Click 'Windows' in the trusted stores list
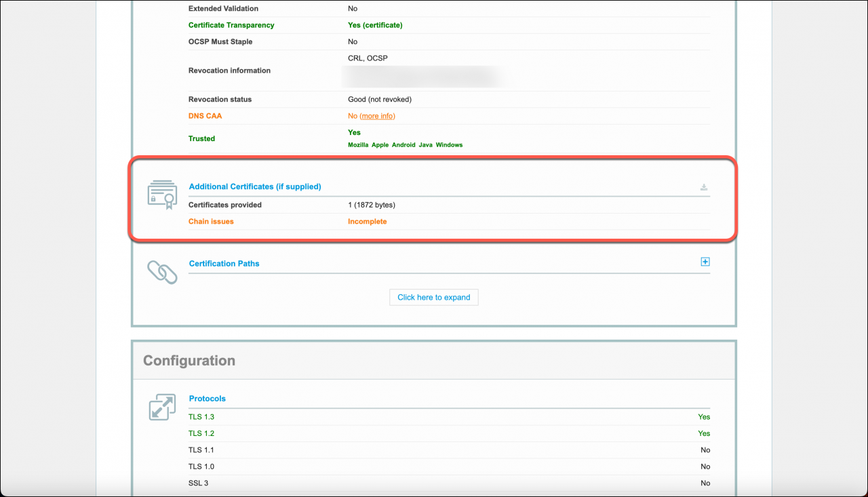This screenshot has height=497, width=868. pyautogui.click(x=449, y=145)
